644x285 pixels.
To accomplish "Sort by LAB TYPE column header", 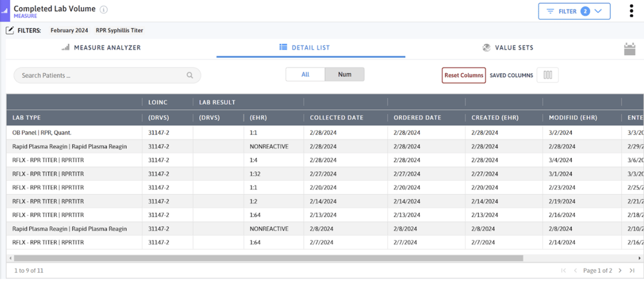I will click(x=26, y=118).
